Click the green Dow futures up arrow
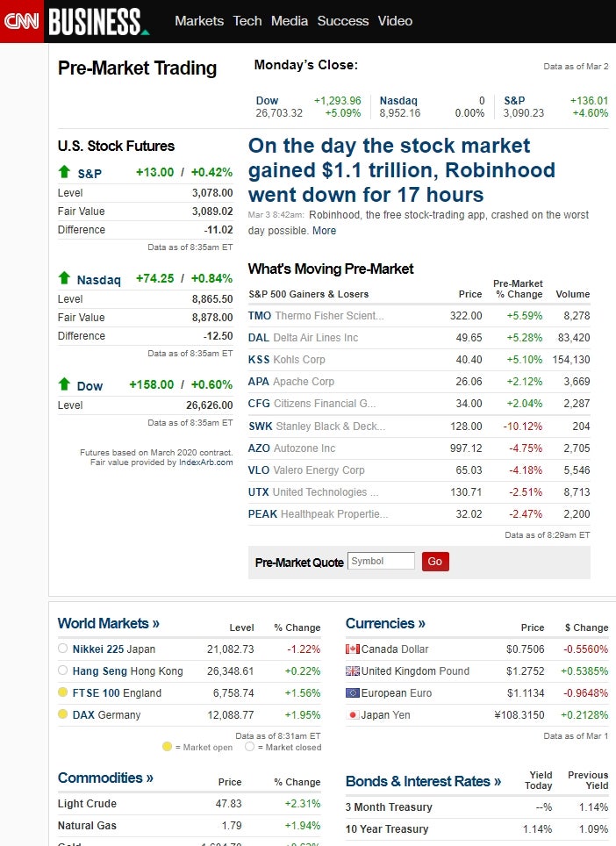 64,384
